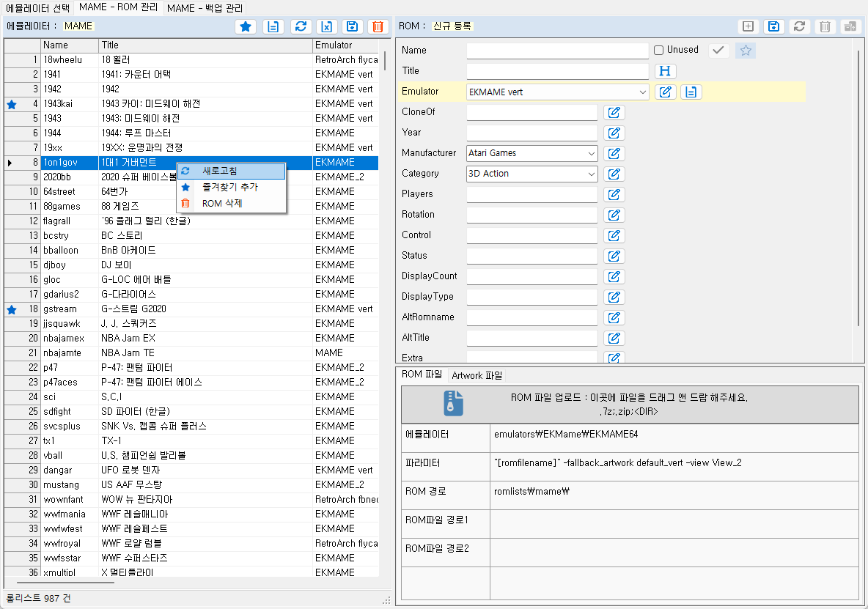Viewport: 868px width, 609px height.
Task: Select ROM 삭제 from the context menu
Action: [x=231, y=203]
